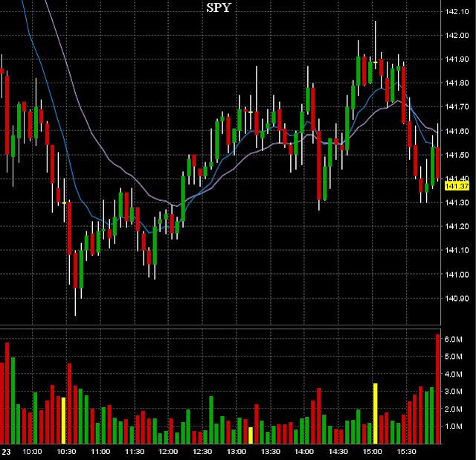This screenshot has width=476, height=460.
Task: Click the 15:30 time axis label
Action: click(407, 452)
